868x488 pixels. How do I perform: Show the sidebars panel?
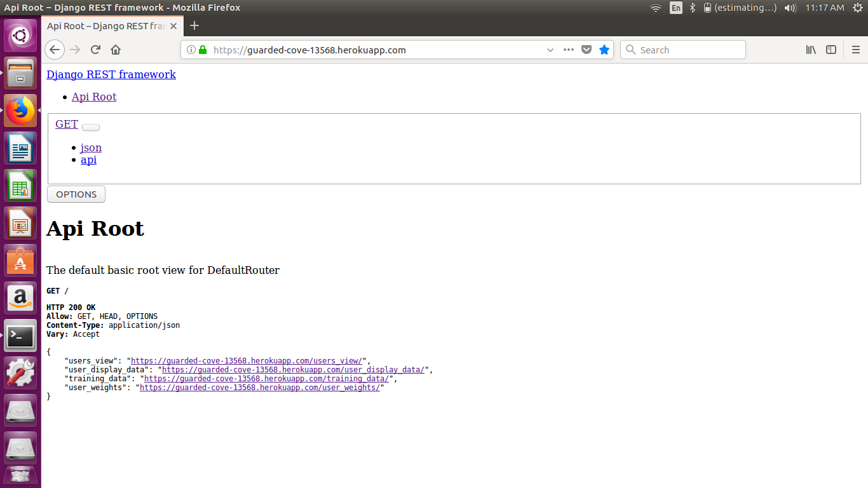pos(831,50)
